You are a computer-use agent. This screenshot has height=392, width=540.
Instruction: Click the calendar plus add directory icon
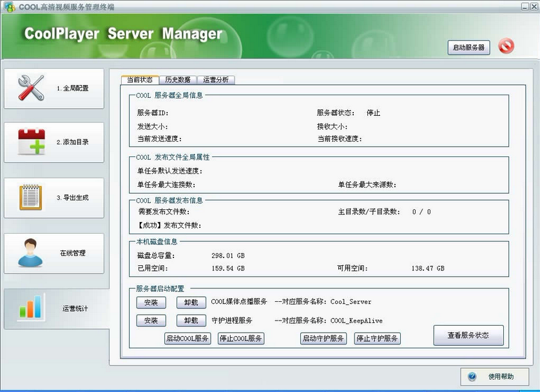(31, 142)
